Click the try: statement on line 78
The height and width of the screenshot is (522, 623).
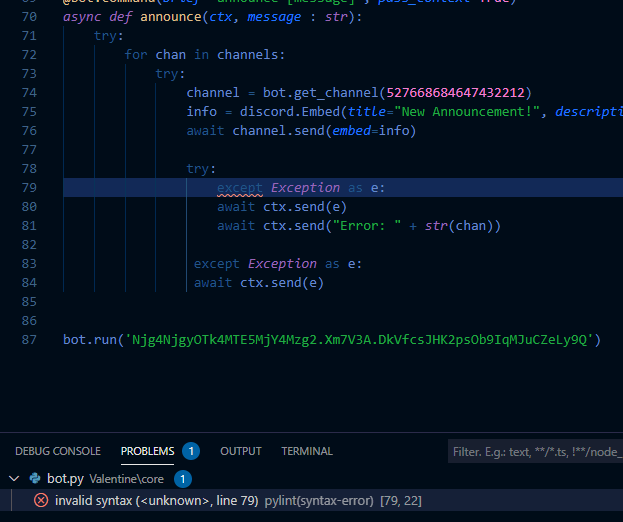pyautogui.click(x=201, y=169)
